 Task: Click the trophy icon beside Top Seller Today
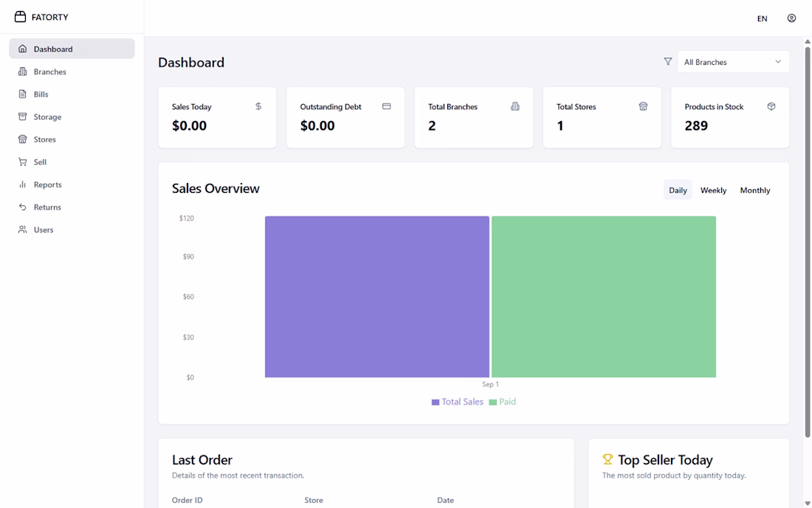[608, 459]
